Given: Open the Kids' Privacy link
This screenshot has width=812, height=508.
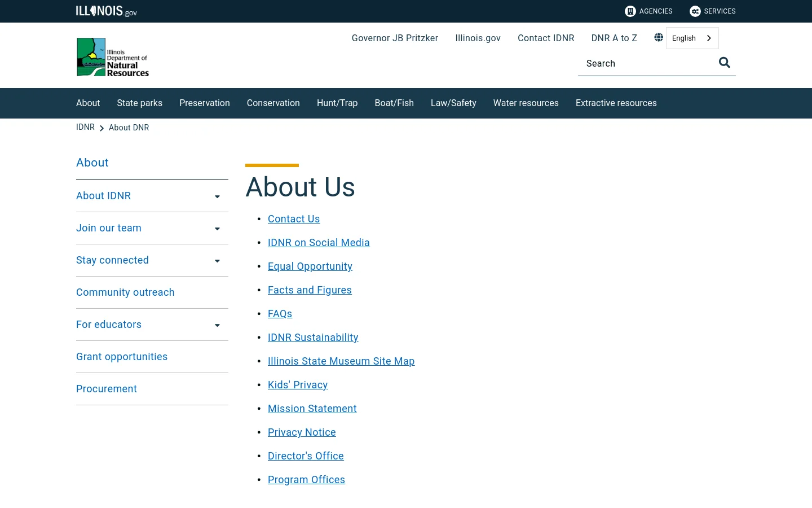Looking at the screenshot, I should tap(298, 385).
